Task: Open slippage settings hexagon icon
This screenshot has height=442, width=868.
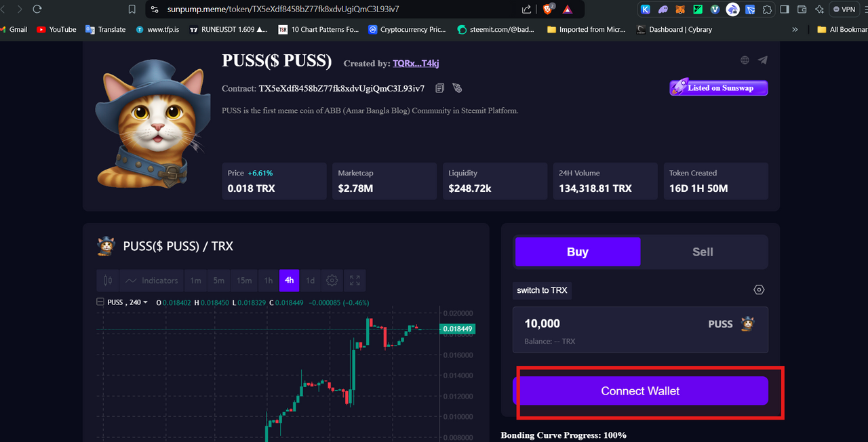Action: 759,290
